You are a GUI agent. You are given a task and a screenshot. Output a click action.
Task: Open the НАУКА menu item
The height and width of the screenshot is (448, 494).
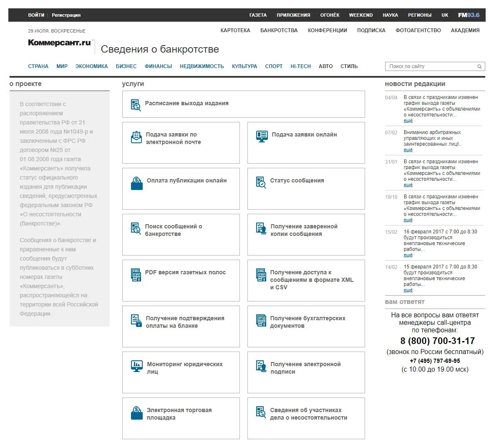[x=391, y=15]
